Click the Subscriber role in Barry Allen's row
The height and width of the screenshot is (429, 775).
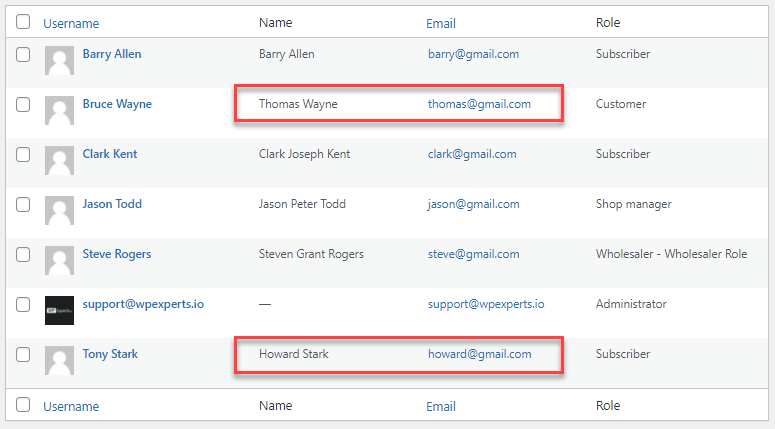pyautogui.click(x=623, y=54)
